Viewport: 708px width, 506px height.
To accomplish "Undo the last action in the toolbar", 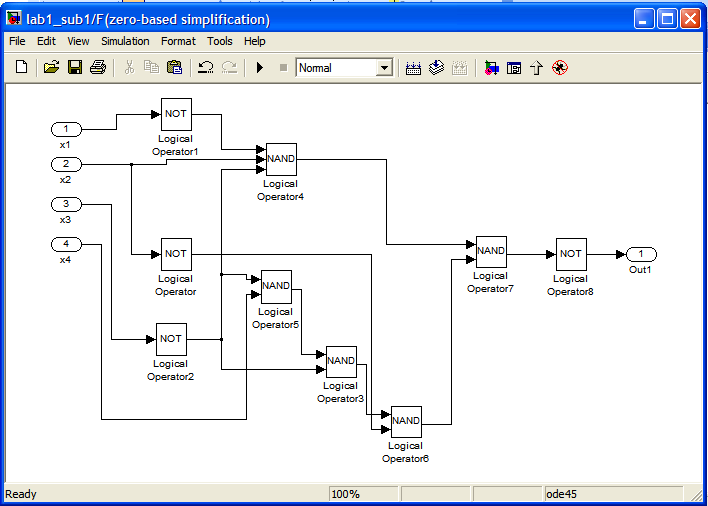I will tap(206, 68).
